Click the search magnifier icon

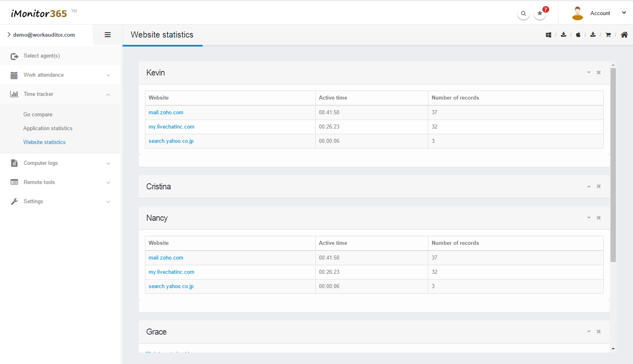pos(523,13)
